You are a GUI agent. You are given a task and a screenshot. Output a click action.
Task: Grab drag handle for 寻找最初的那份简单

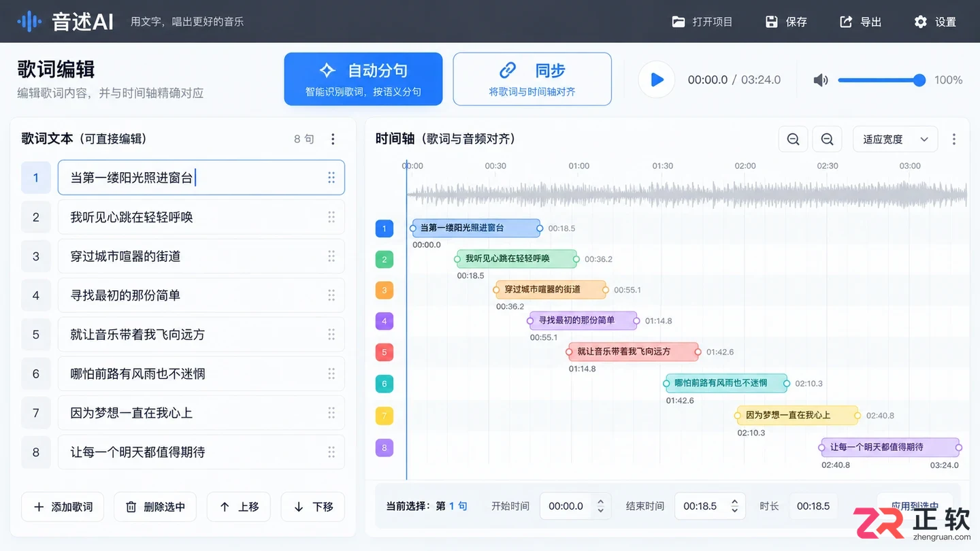click(x=331, y=295)
